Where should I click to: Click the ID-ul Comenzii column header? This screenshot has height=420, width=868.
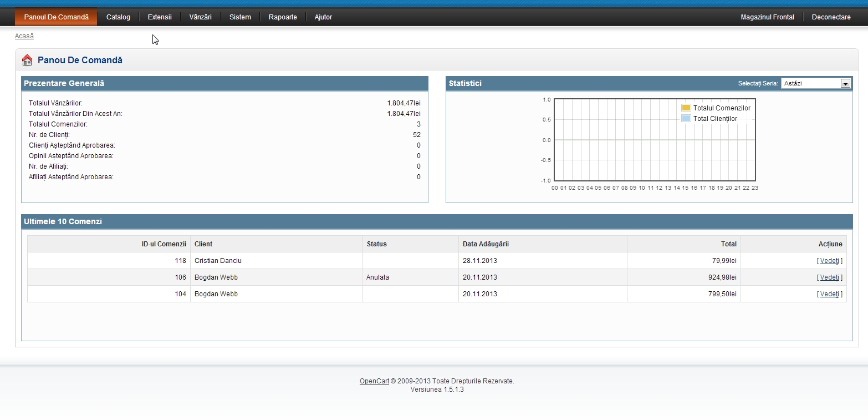[164, 244]
